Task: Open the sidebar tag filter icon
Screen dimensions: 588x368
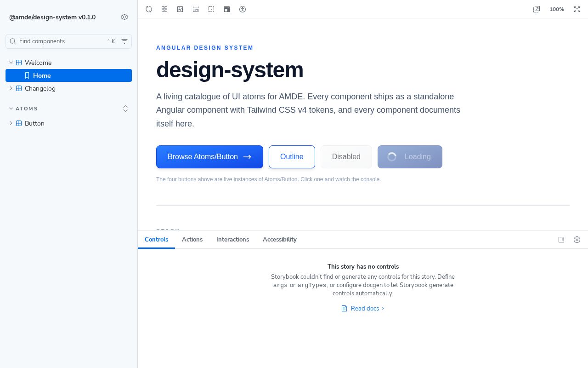Action: point(124,41)
